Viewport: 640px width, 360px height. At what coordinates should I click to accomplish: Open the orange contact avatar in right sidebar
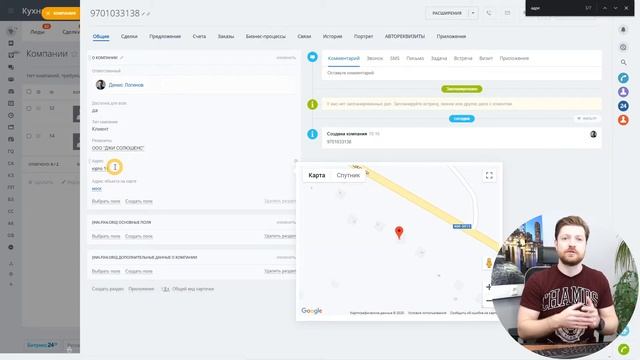623,120
